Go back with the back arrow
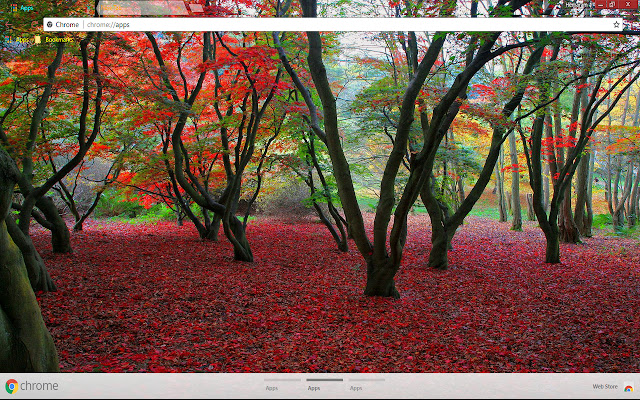The height and width of the screenshot is (400, 640). [x=8, y=24]
